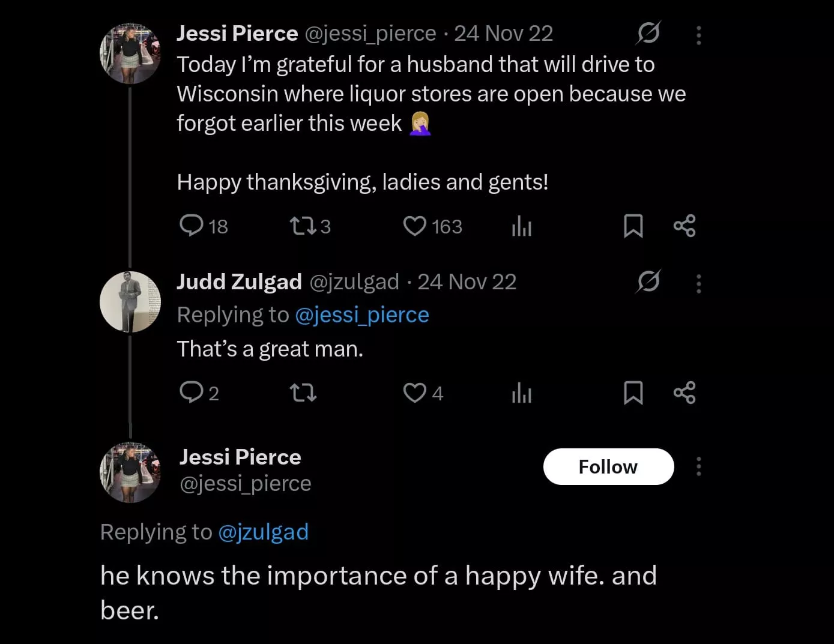View analytics for Judd Zulgad's reply

(522, 393)
